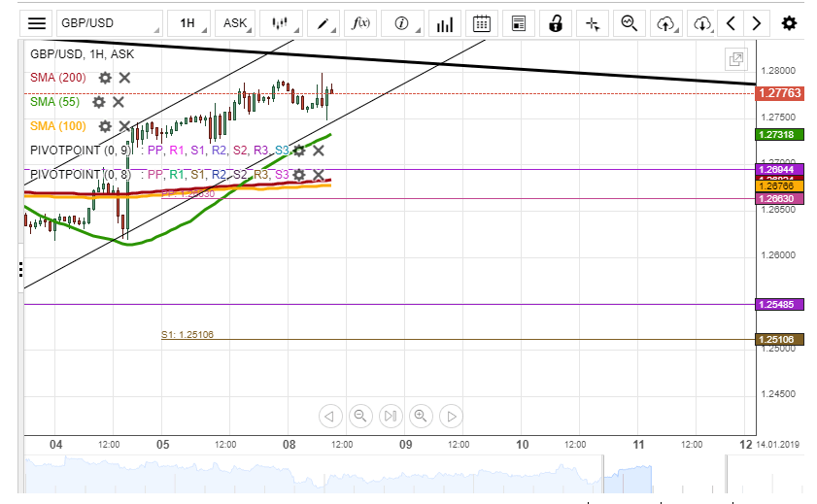Viewport: 817px width, 504px height.
Task: Open SMA (55) settings gear
Action: (x=98, y=102)
